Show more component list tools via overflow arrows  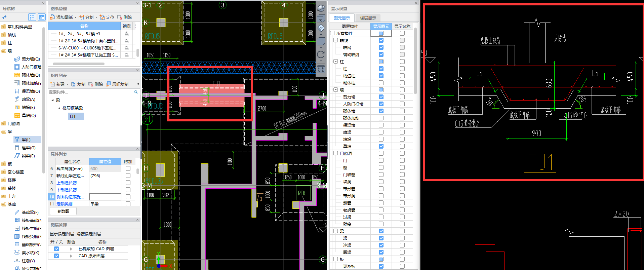[x=137, y=84]
